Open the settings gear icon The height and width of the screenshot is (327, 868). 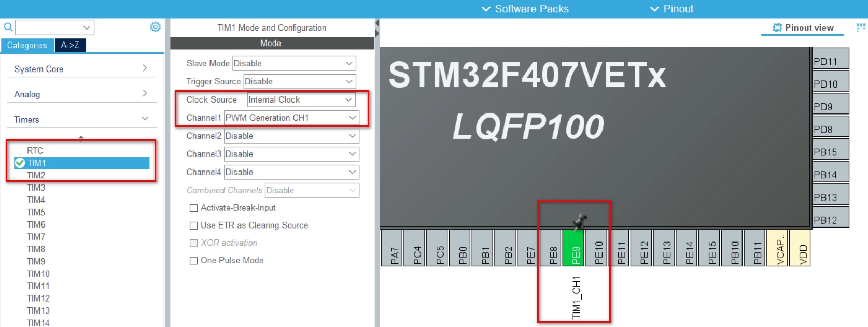point(155,27)
